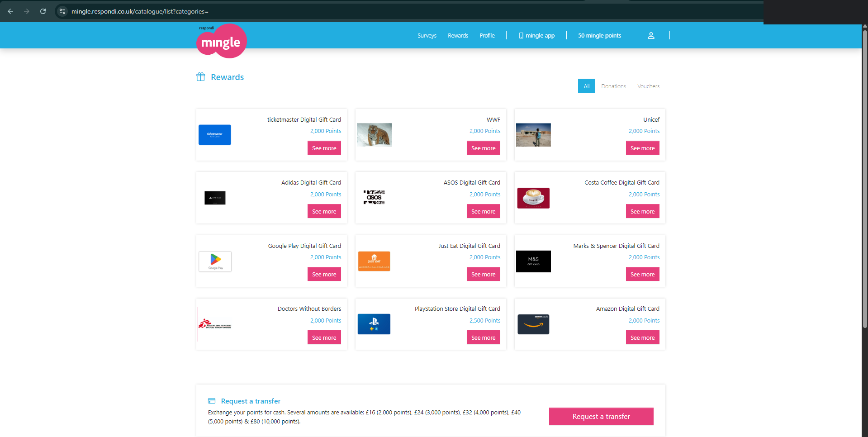The image size is (868, 437).
Task: Open Surveys in top navigation
Action: [x=427, y=35]
